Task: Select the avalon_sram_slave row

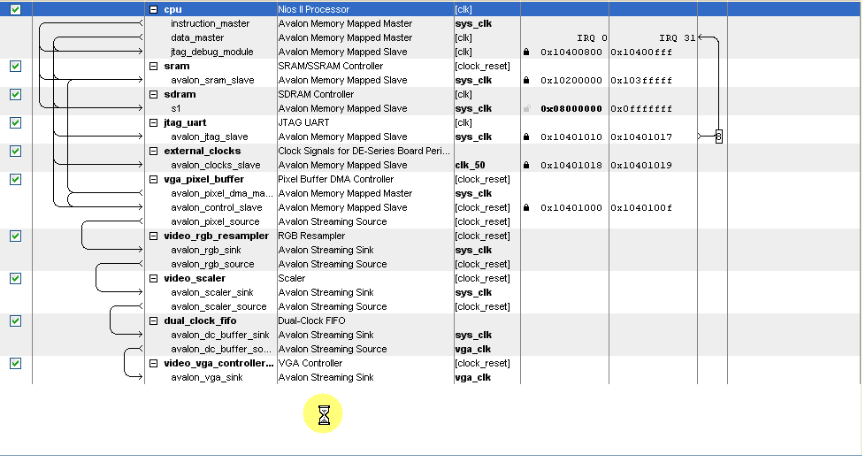Action: [x=212, y=80]
